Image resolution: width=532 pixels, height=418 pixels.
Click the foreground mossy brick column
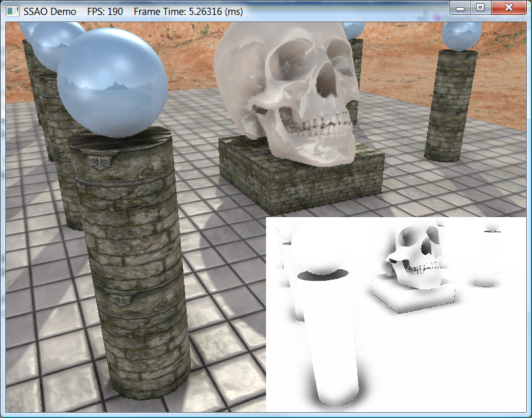click(x=133, y=260)
